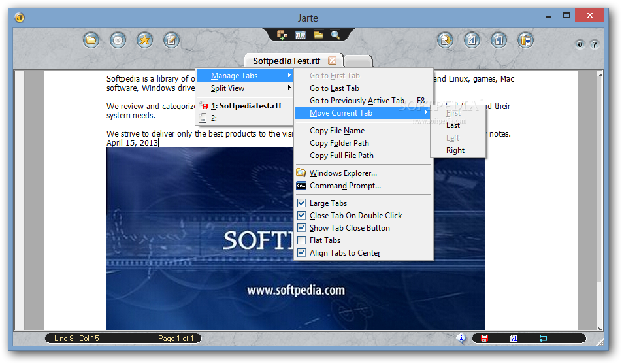This screenshot has height=364, width=622.
Task: Open help with the question mark icon
Action: (595, 44)
